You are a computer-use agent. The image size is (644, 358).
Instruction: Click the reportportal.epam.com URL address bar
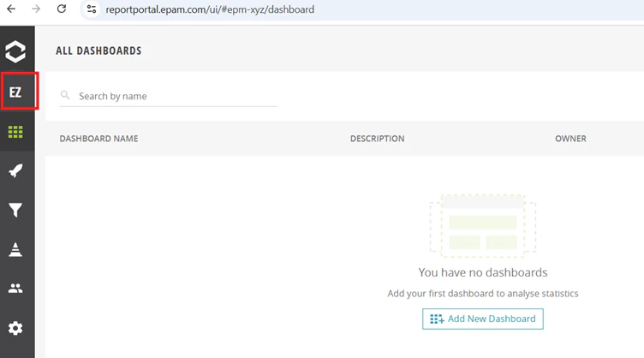[210, 9]
